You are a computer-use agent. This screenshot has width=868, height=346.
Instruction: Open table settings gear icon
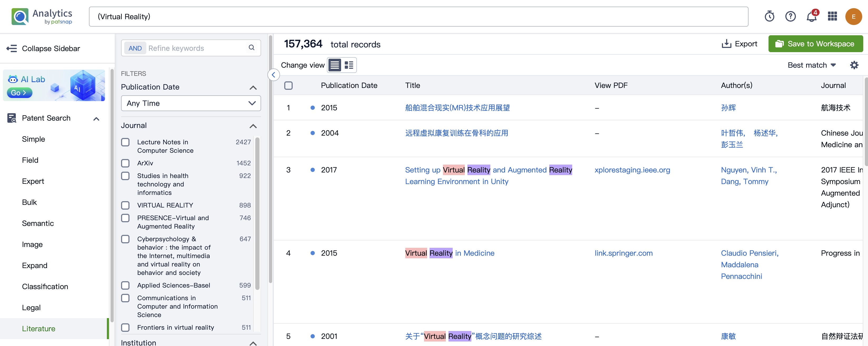pyautogui.click(x=854, y=65)
